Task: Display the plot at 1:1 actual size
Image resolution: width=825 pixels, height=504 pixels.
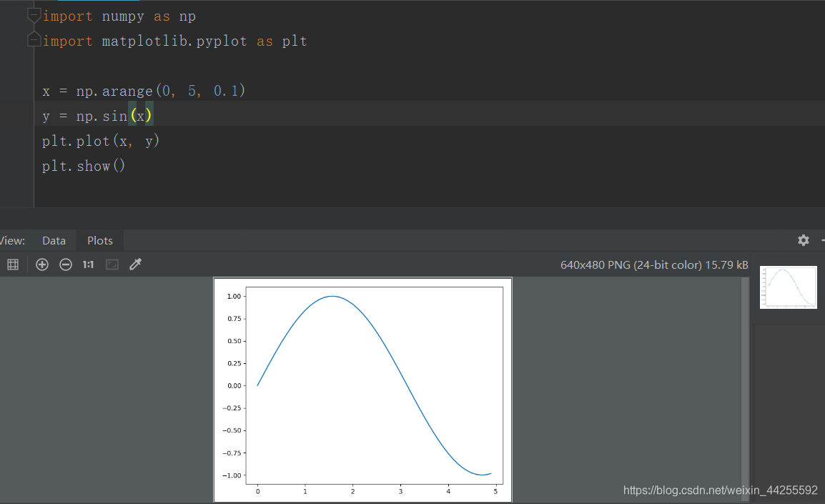Action: pos(87,265)
